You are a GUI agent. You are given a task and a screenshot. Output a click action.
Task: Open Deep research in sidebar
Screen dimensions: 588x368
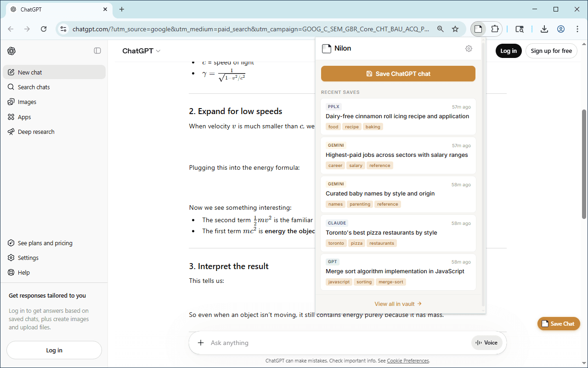[x=54, y=132]
